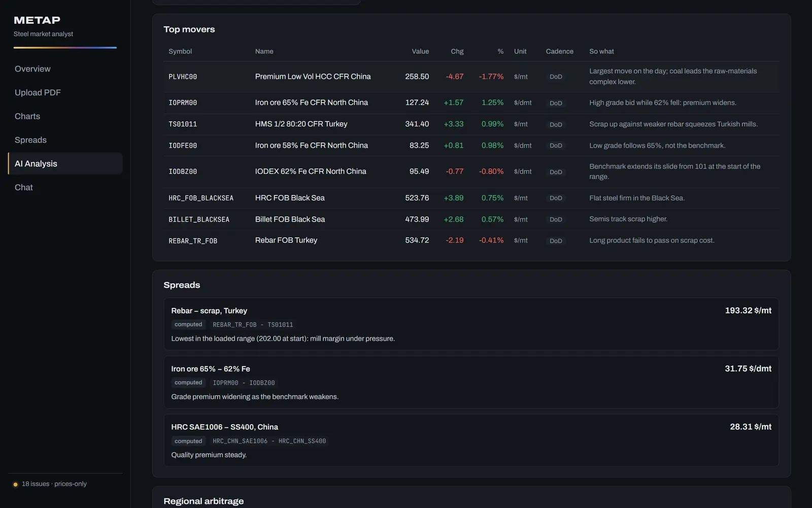The width and height of the screenshot is (812, 508).
Task: Click the Cadence column header
Action: [x=560, y=51]
